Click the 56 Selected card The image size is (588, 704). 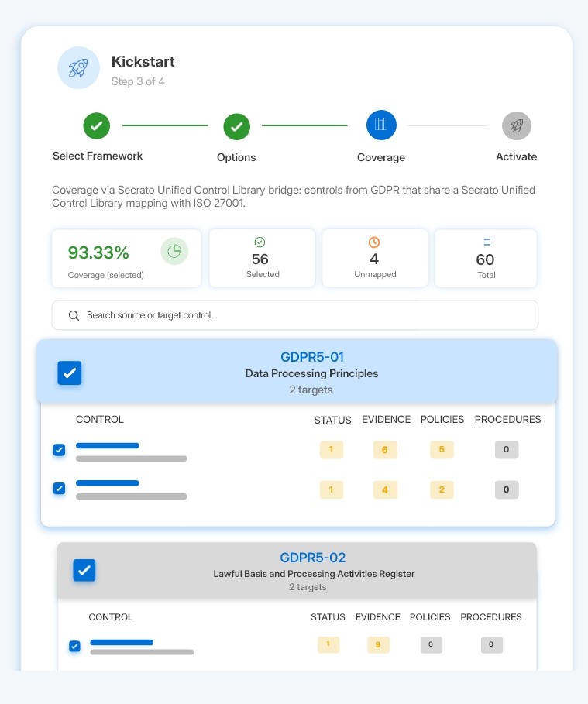click(262, 258)
